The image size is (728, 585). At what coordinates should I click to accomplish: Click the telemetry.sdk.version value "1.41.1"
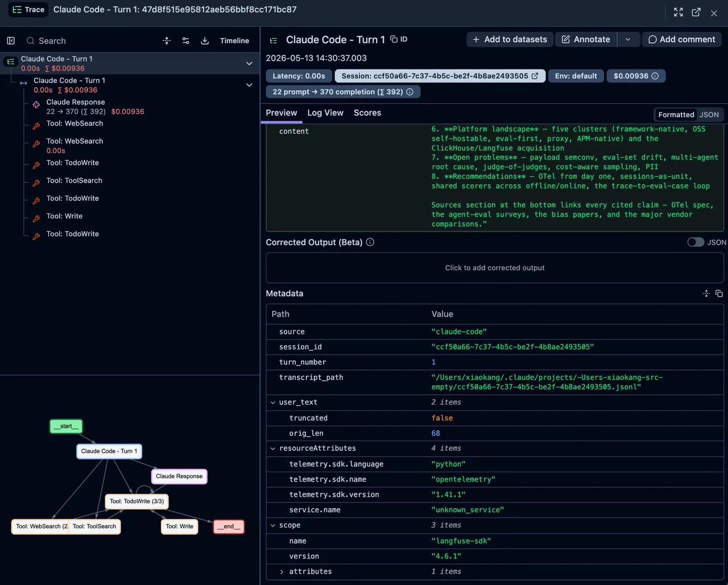click(x=448, y=495)
